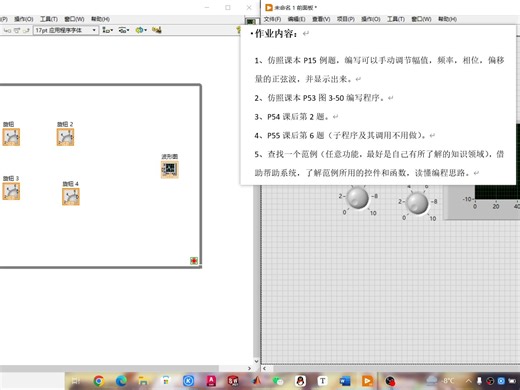
Task: Open the AutoCAD icon on the taskbar
Action: click(211, 381)
